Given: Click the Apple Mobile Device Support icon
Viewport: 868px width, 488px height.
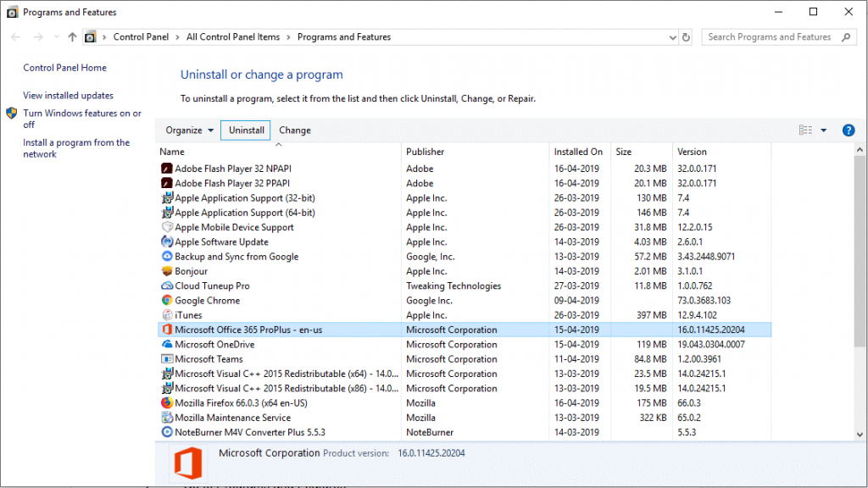Looking at the screenshot, I should 167,227.
